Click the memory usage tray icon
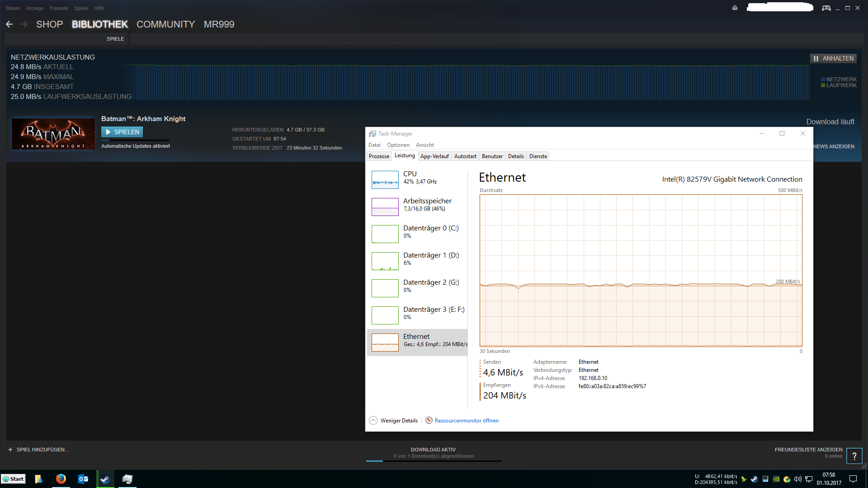 (x=765, y=479)
